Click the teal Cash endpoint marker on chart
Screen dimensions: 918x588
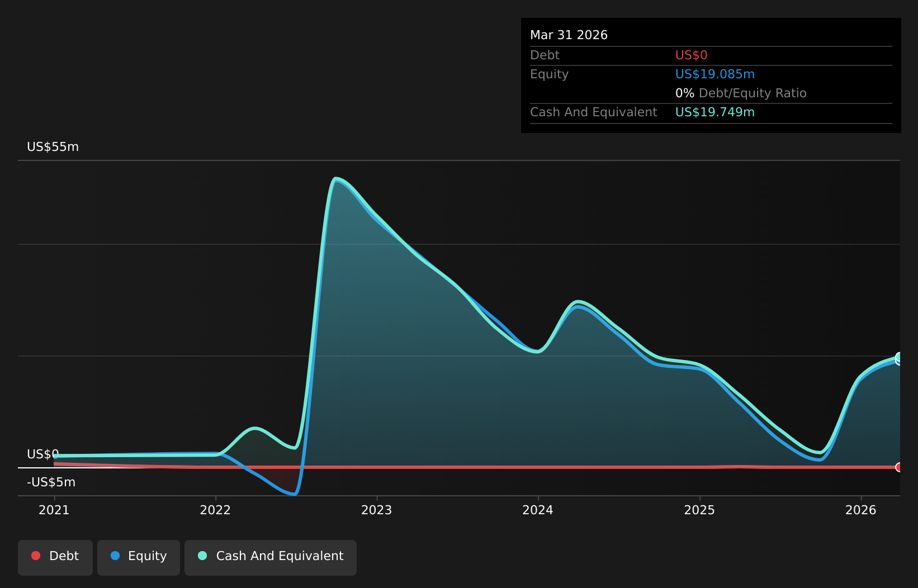[x=899, y=357]
